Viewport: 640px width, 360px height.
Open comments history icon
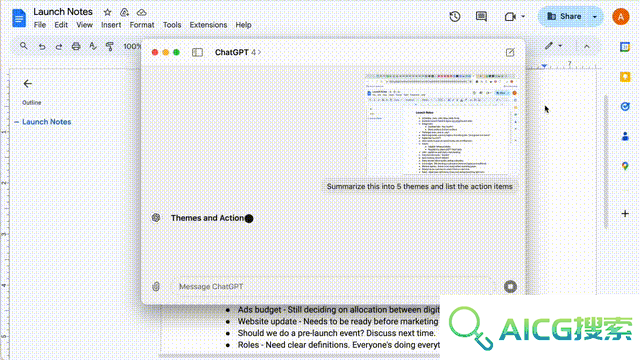click(x=481, y=16)
